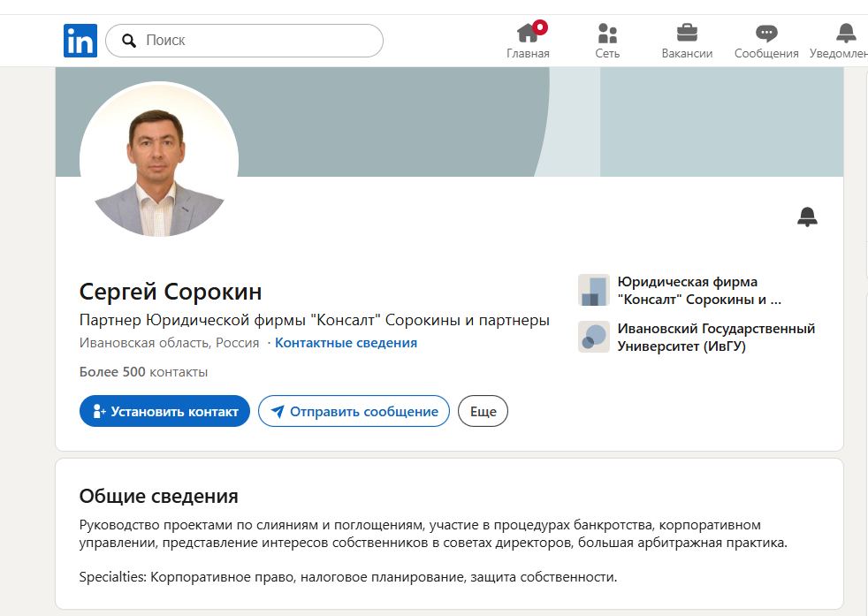Open Сергей Сорокин's profile photo
The width and height of the screenshot is (868, 616).
(x=159, y=161)
